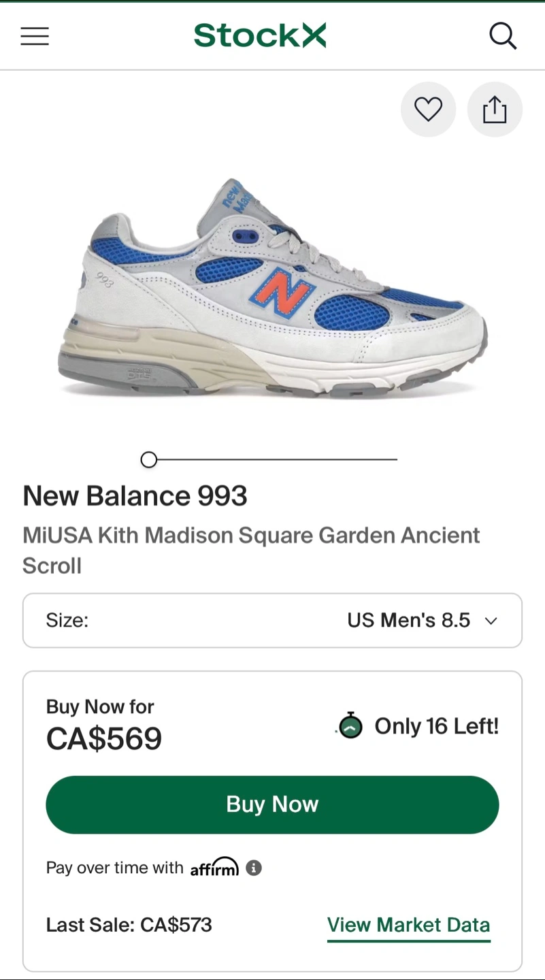Viewport: 545px width, 980px height.
Task: Click the image carousel slider handle
Action: 148,460
